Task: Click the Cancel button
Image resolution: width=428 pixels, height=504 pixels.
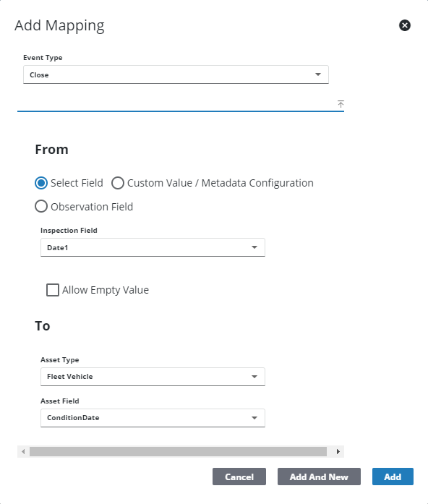Action: tap(239, 477)
